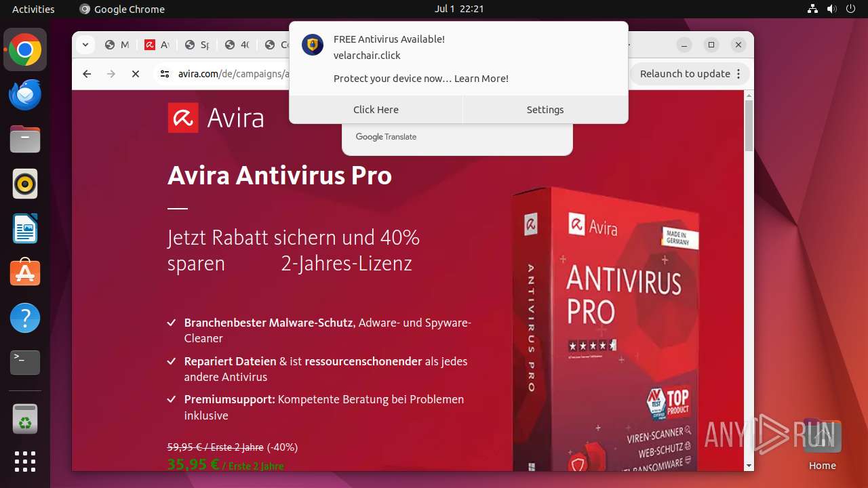View site information icon in address bar

click(164, 74)
